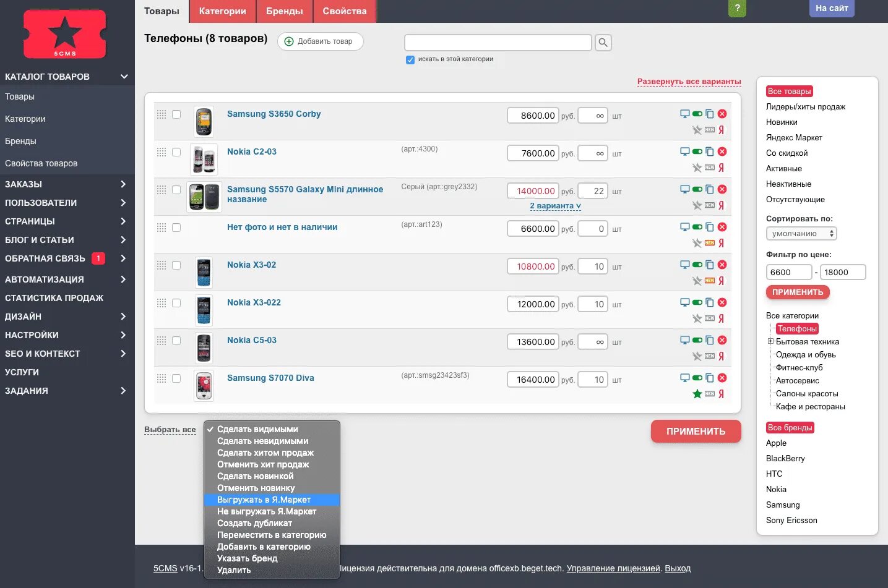
Task: Expand the ДИЗАЙН sidebar section
Action: 123,317
